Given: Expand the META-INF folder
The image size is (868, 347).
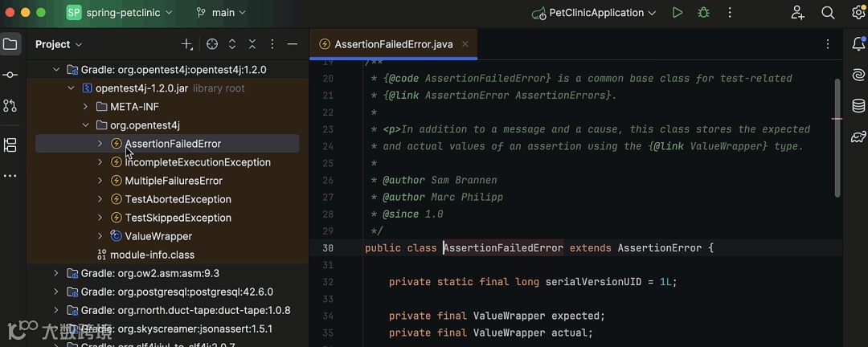Looking at the screenshot, I should click(x=85, y=107).
